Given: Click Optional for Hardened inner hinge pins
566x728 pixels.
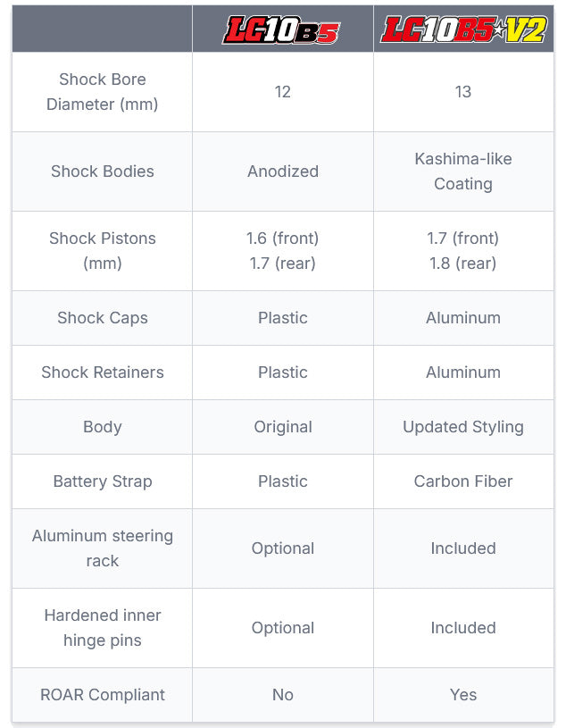Looking at the screenshot, I should click(283, 628).
